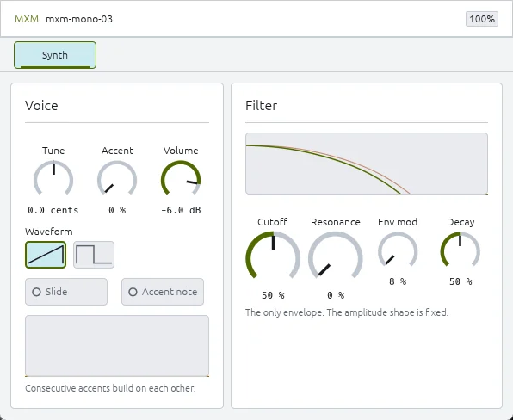Click the 0.0 cents tune value

[x=53, y=210]
